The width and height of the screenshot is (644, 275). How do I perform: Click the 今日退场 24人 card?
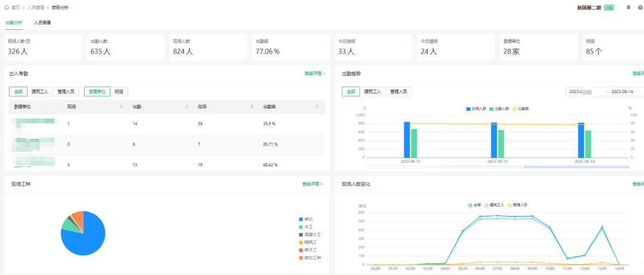point(456,48)
